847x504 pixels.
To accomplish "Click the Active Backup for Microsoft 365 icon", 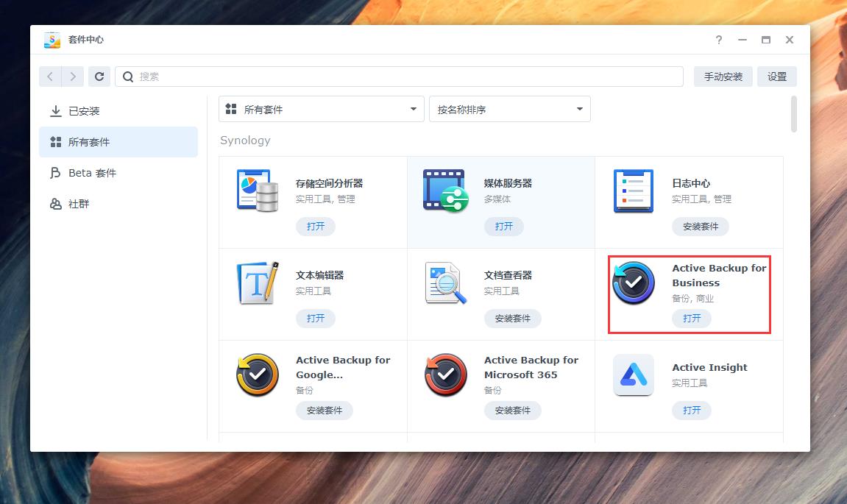I will coord(445,375).
